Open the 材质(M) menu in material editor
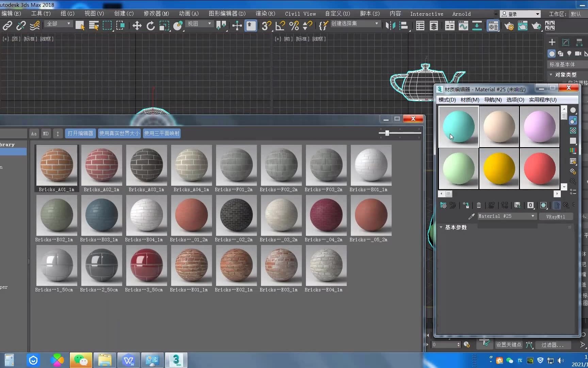Viewport: 588px width, 368px height. pyautogui.click(x=470, y=100)
